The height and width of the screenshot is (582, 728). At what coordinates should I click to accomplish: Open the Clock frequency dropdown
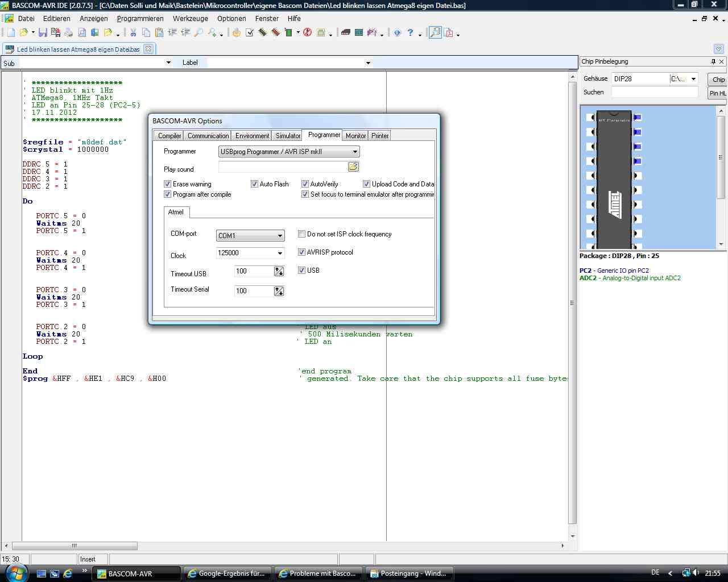click(280, 253)
